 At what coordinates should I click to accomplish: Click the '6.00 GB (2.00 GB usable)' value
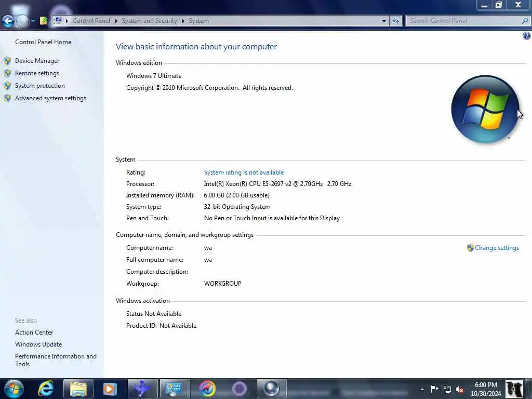[236, 195]
